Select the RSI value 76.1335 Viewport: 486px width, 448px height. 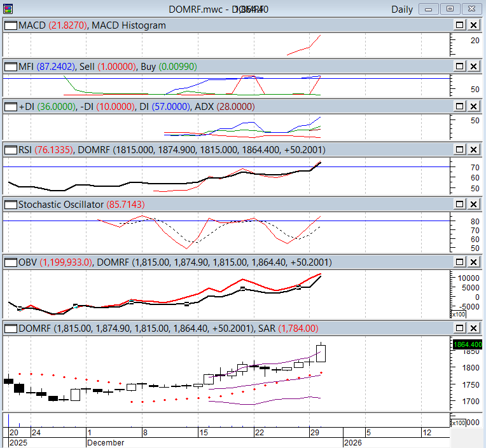[53, 150]
